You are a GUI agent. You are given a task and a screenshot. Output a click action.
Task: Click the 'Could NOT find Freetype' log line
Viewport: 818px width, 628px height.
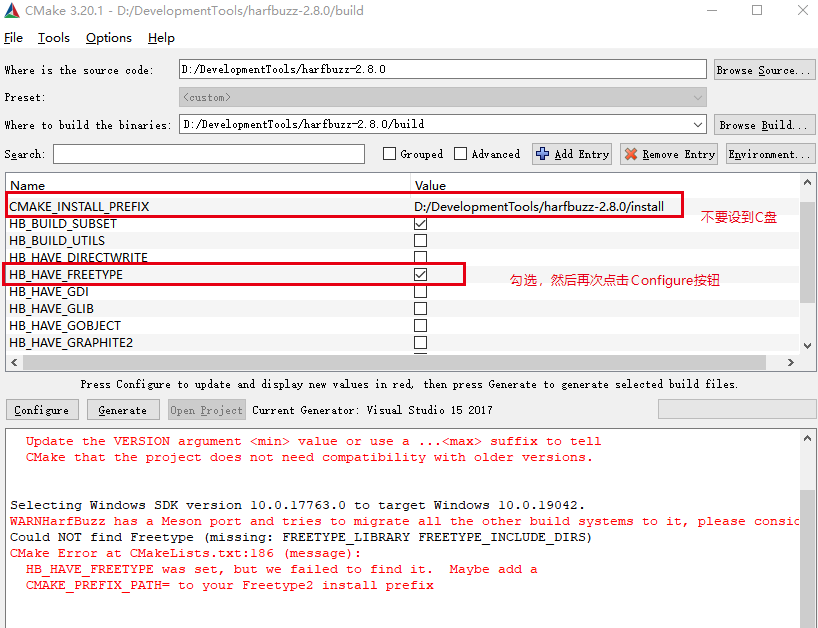[x=301, y=537]
